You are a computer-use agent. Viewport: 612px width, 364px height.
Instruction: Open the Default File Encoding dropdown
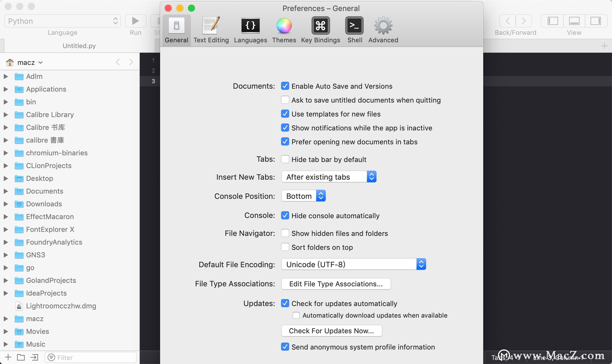[x=353, y=264]
